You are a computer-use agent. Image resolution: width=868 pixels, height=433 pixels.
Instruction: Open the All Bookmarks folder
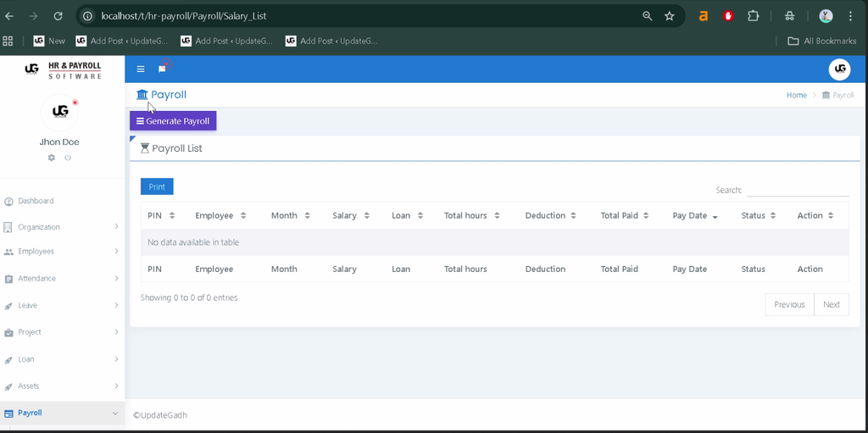(x=822, y=41)
